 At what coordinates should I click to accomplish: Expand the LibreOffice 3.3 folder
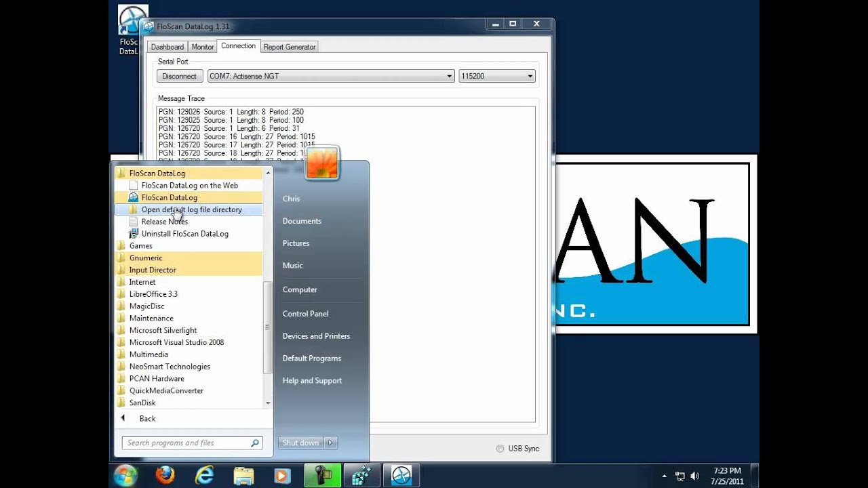pos(189,294)
